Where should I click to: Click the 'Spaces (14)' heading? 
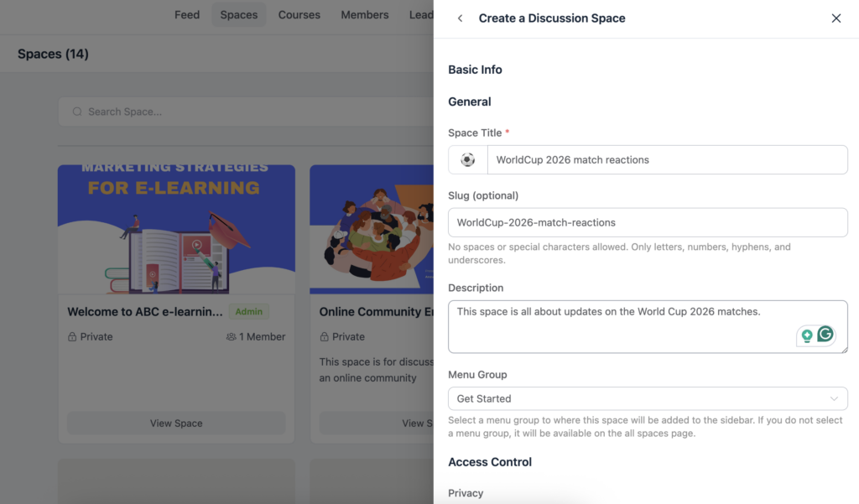(53, 54)
